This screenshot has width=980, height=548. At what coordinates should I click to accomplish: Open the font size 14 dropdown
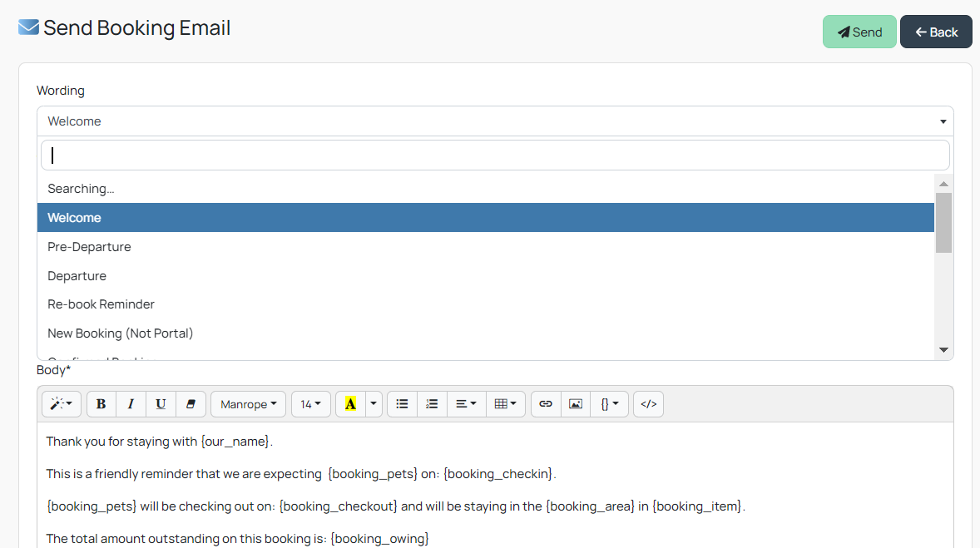(x=310, y=404)
